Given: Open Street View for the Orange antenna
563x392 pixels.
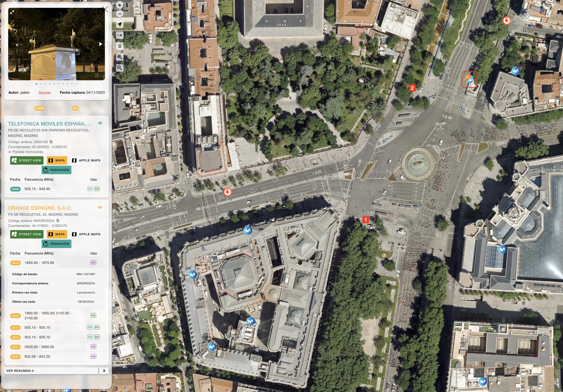Looking at the screenshot, I should 27,234.
